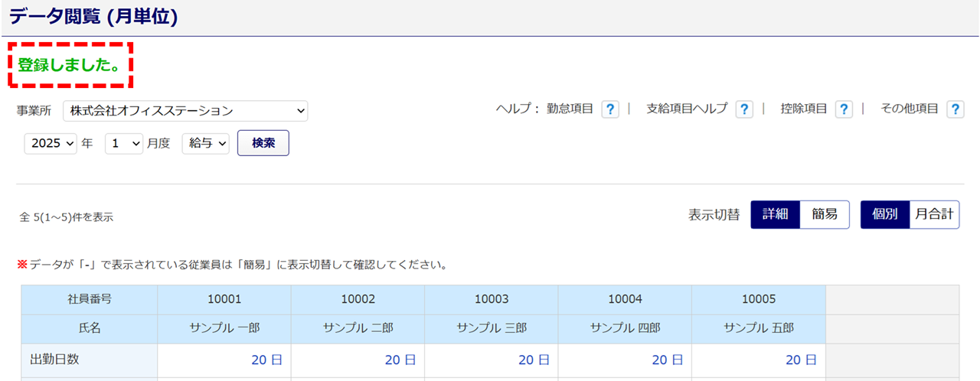The width and height of the screenshot is (980, 381).
Task: Click the 出勤日数 row label
Action: coord(56,359)
